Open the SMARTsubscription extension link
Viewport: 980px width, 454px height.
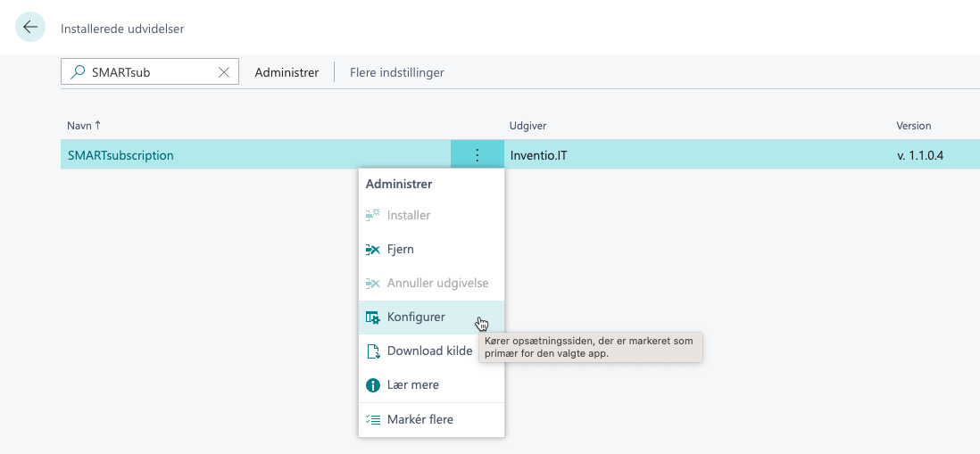click(120, 155)
